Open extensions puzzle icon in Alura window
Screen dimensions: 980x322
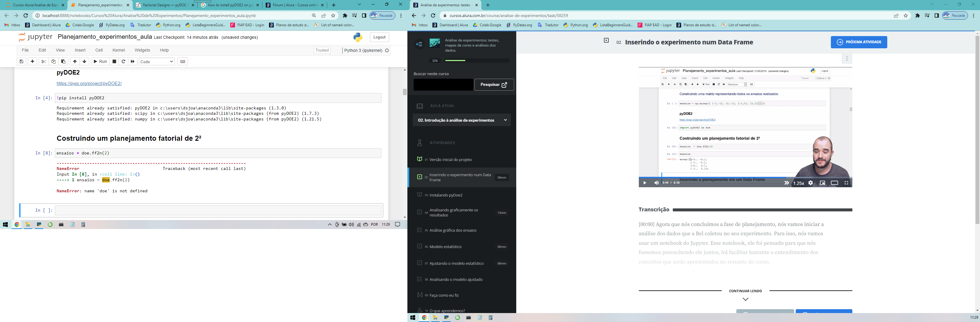click(x=918, y=16)
